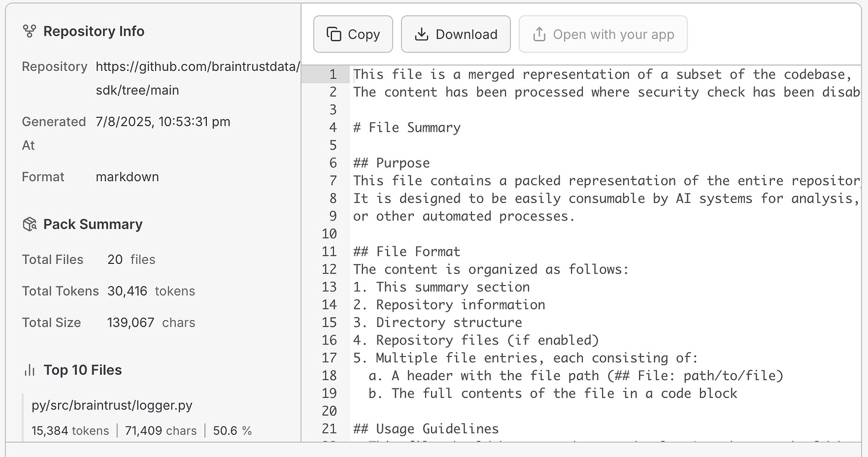
Task: Select the py/src/braintrust/logger.py file entry
Action: [x=111, y=405]
